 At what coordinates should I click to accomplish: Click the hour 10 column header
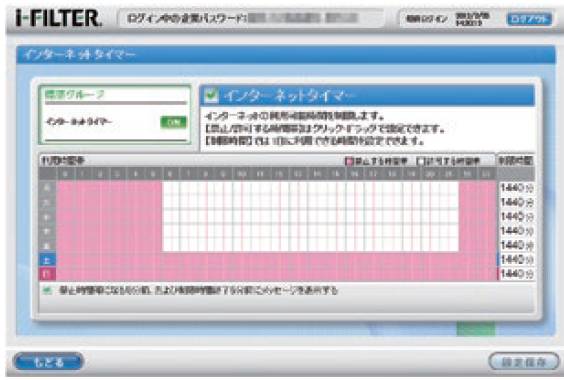(241, 174)
